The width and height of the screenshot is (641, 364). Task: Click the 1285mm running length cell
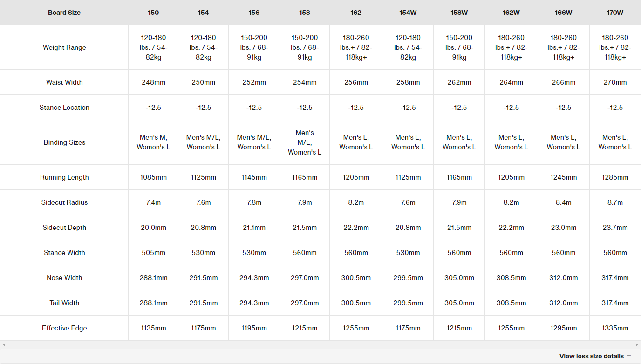tap(615, 177)
